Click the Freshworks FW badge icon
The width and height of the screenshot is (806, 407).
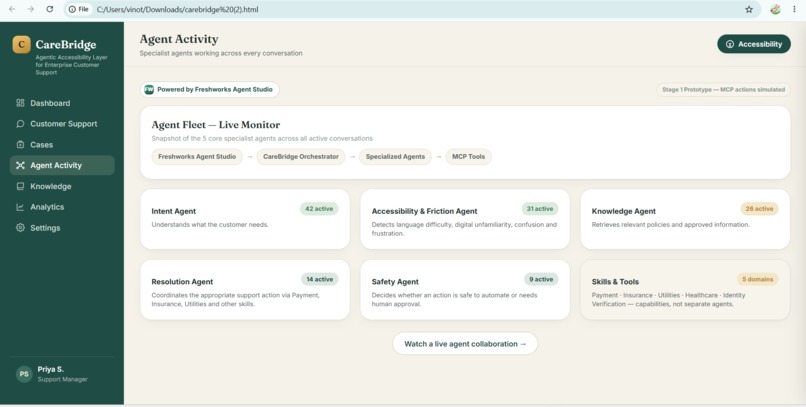pyautogui.click(x=149, y=89)
